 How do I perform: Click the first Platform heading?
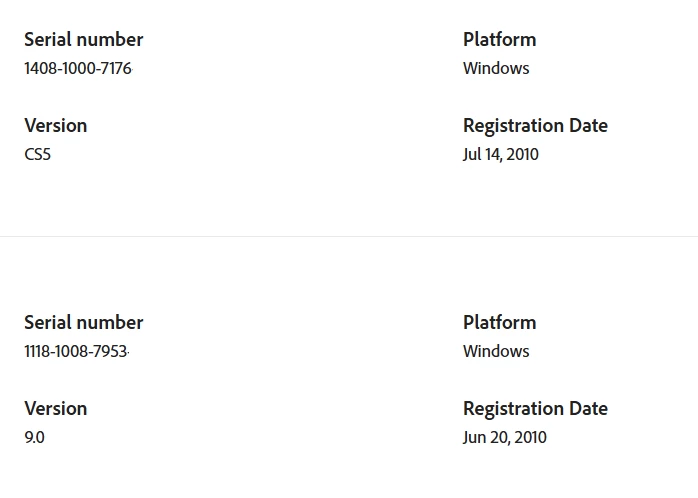tap(499, 40)
